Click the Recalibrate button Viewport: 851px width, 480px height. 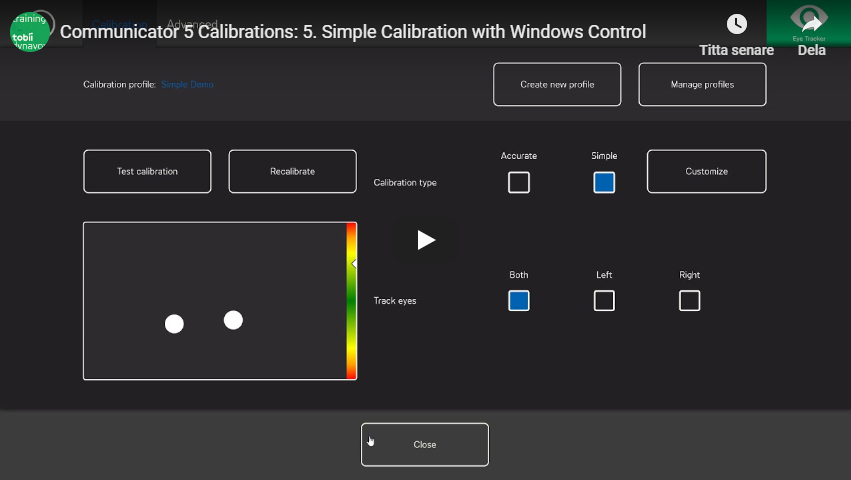tap(292, 171)
